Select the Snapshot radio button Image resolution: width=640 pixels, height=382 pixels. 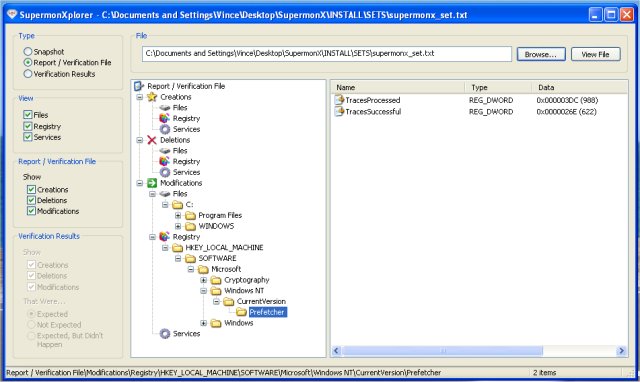28,51
